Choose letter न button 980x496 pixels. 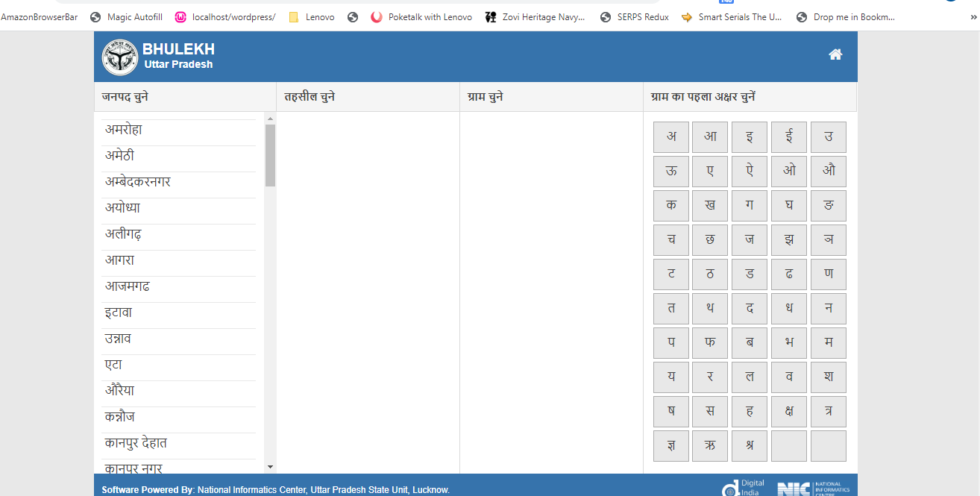(829, 309)
